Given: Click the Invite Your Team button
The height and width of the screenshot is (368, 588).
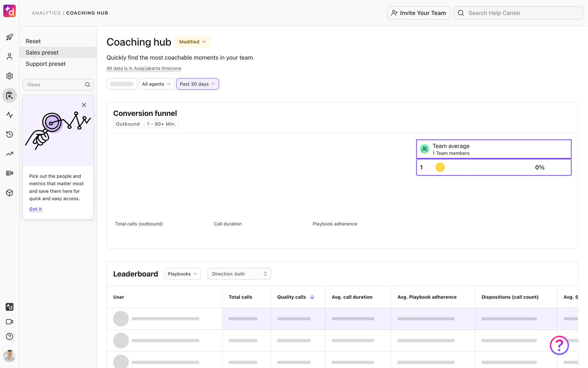Looking at the screenshot, I should (x=419, y=13).
